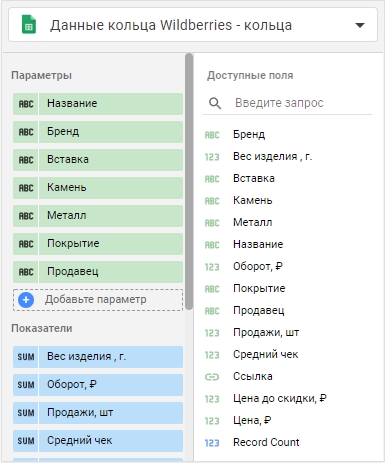
Task: Click the ABC type icon on Металл dimension
Action: tap(26, 216)
